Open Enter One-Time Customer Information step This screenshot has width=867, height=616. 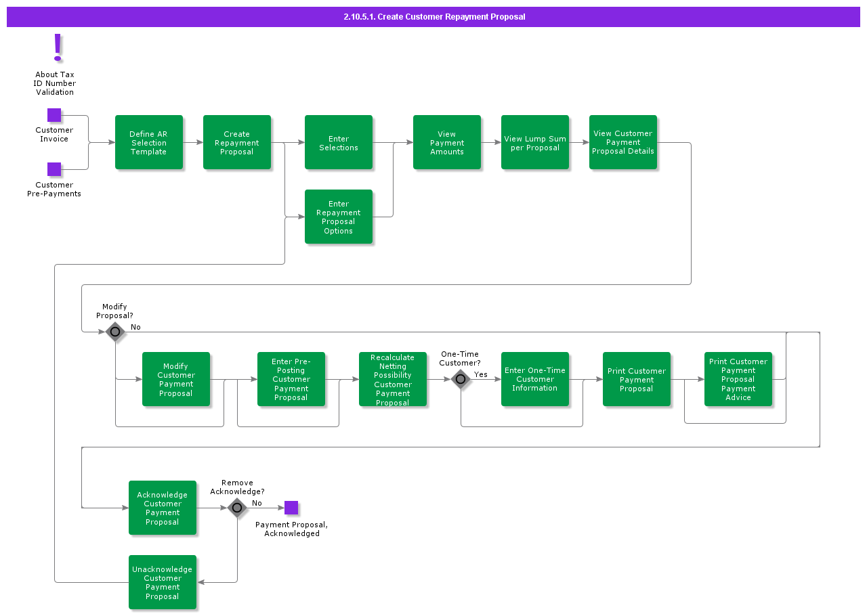click(x=535, y=379)
